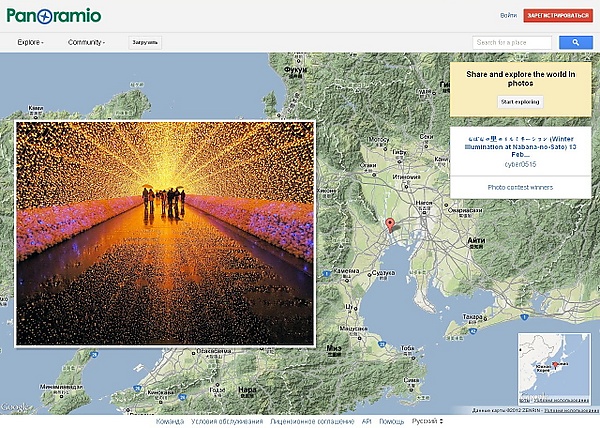
Task: Click the illuminated tunnel photo
Action: [x=164, y=233]
